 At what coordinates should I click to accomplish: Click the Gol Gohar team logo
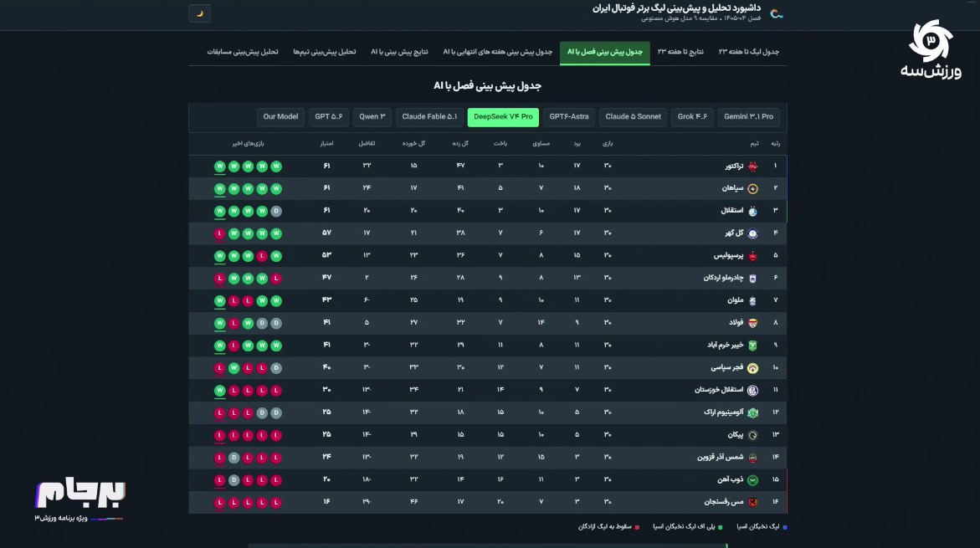[x=752, y=233]
